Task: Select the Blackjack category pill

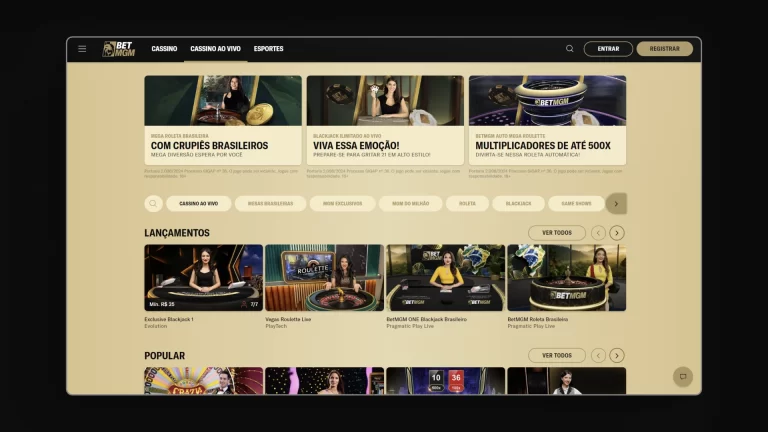Action: point(518,203)
